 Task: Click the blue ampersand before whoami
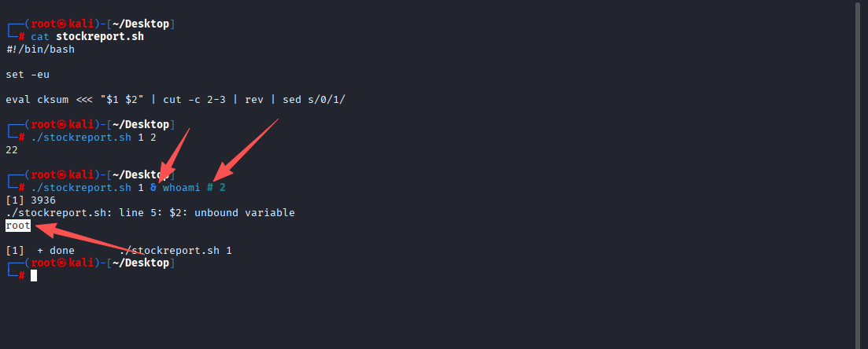coord(153,187)
